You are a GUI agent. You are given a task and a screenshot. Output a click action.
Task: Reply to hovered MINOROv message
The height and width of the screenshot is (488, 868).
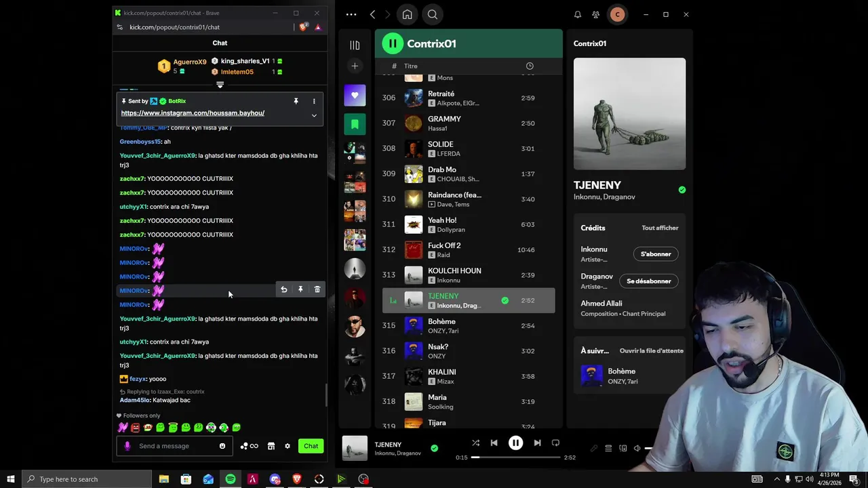pyautogui.click(x=284, y=289)
